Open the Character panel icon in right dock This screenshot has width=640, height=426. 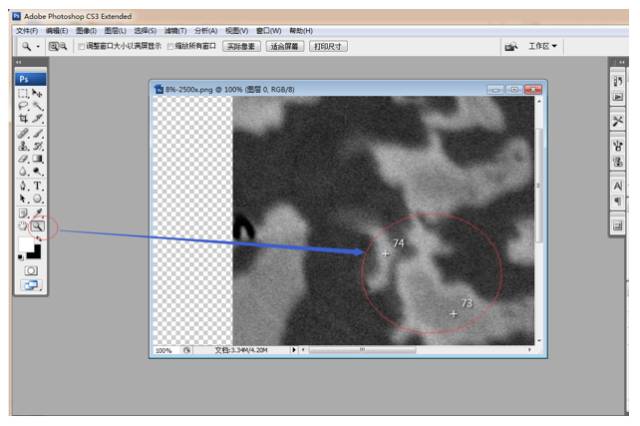pos(618,186)
